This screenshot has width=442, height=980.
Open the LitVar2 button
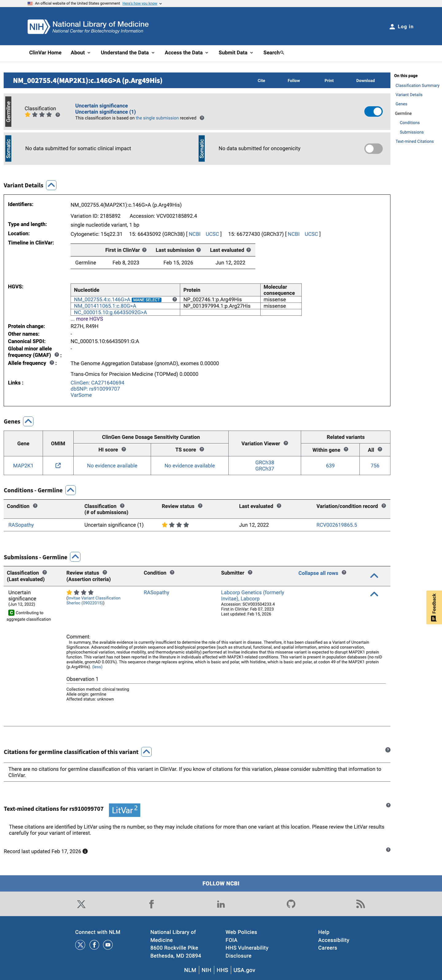(124, 810)
